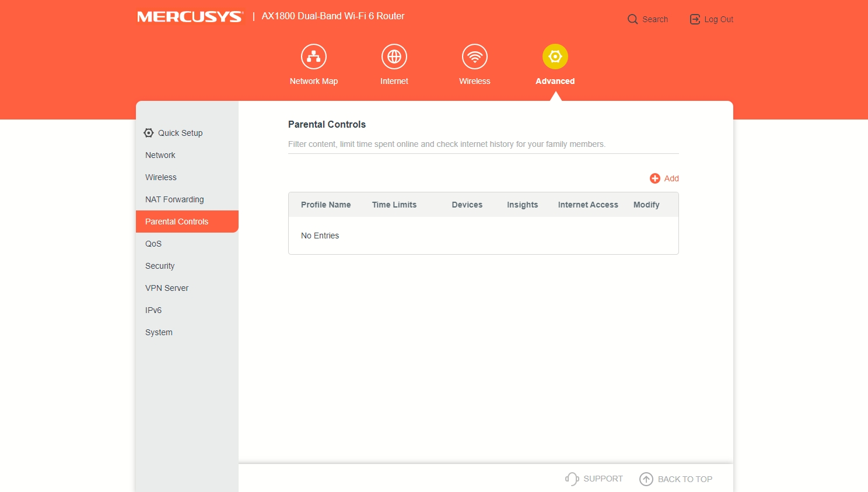868x492 pixels.
Task: Click the Back to Top arrow icon
Action: coord(646,479)
